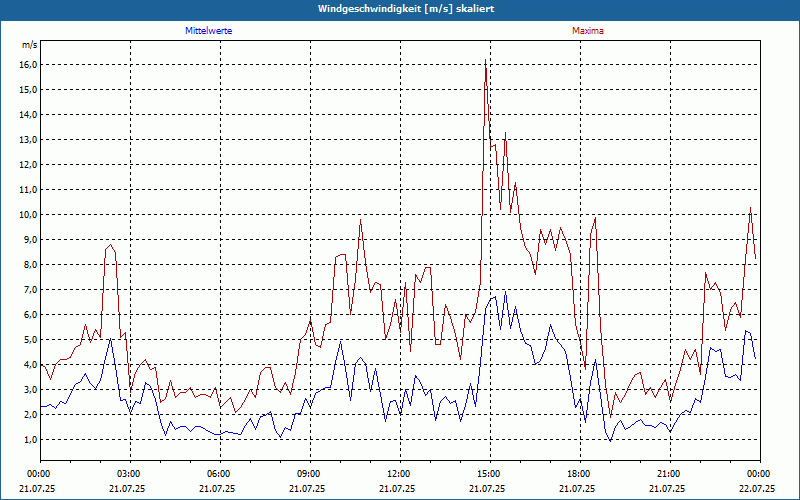Select the 16,0 y-axis value

(x=29, y=64)
